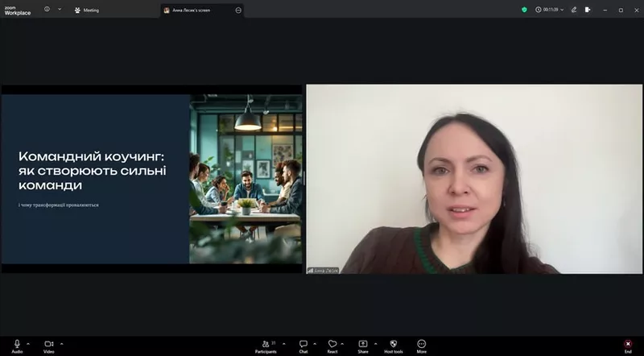Open the meeting info icon
644x356 pixels.
(x=46, y=10)
